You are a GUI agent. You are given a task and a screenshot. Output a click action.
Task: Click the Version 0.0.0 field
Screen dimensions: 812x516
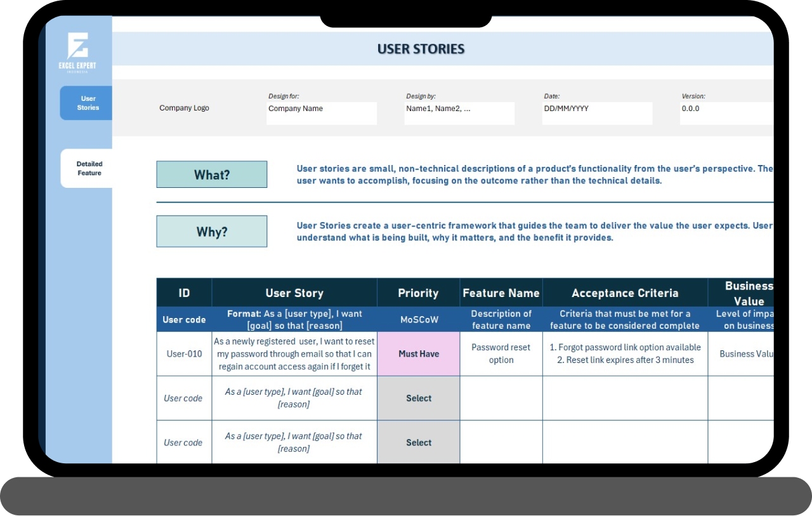[726, 113]
